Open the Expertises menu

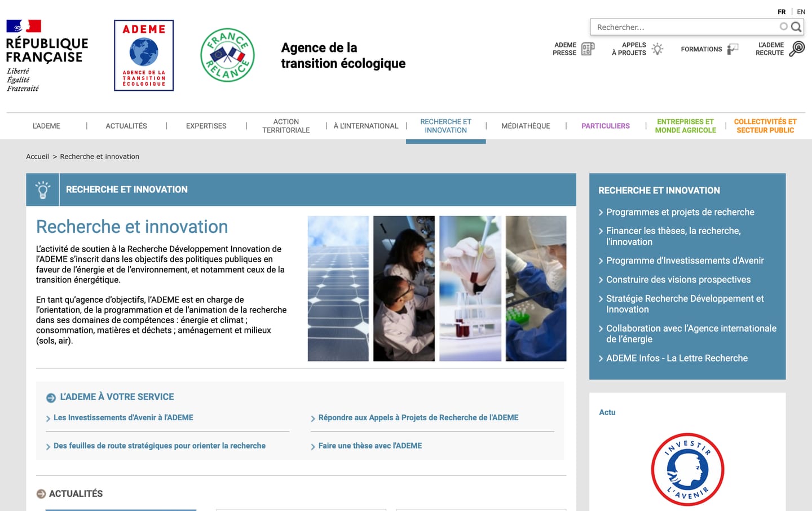(206, 126)
